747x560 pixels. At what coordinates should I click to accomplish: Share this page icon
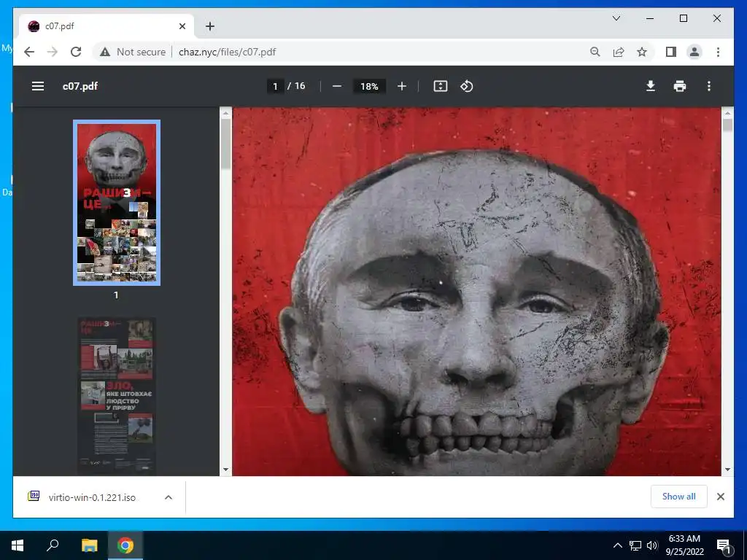[x=619, y=52]
